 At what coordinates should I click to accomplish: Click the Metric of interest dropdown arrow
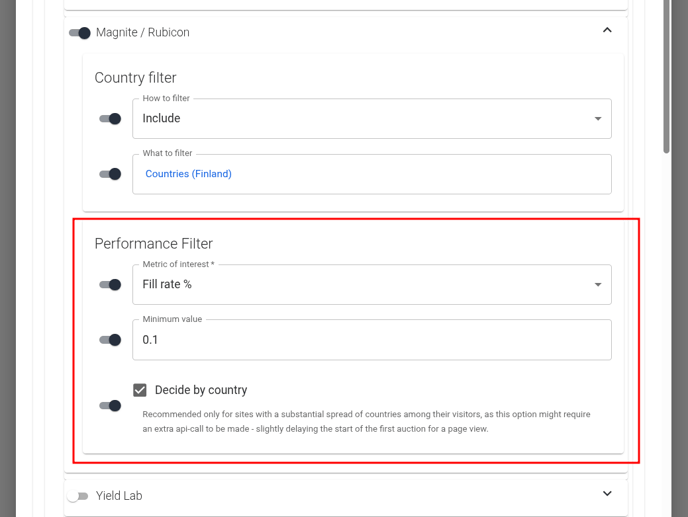(x=598, y=285)
